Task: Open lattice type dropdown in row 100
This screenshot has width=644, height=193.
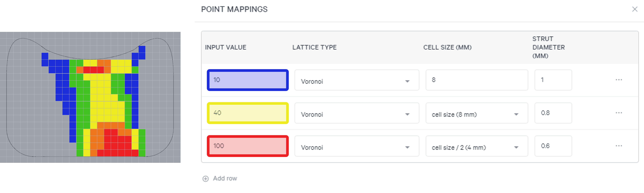Action: [357, 146]
